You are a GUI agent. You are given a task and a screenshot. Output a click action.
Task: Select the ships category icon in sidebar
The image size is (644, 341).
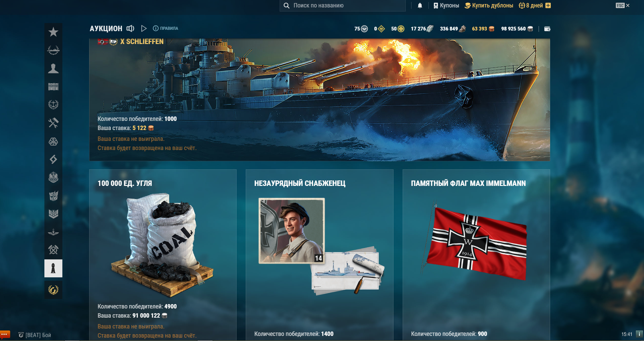[x=53, y=50]
